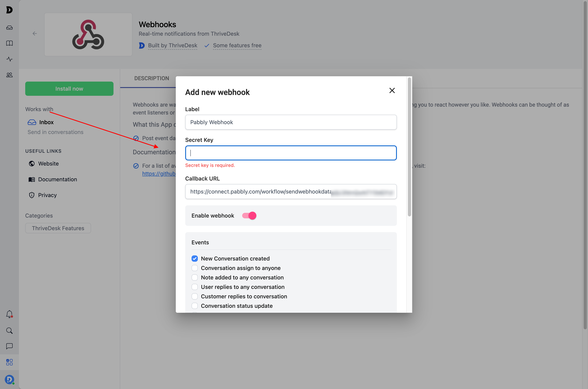This screenshot has width=588, height=389.
Task: Open the Inbox icon in left sidebar
Action: coord(9,28)
